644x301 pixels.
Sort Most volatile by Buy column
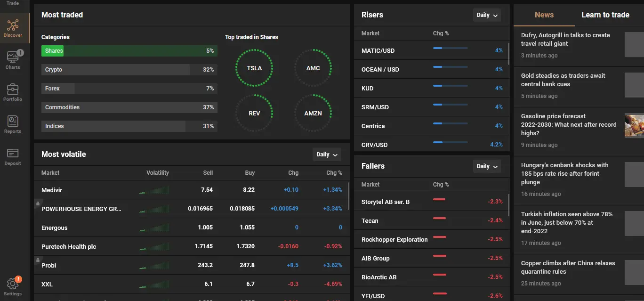(250, 173)
